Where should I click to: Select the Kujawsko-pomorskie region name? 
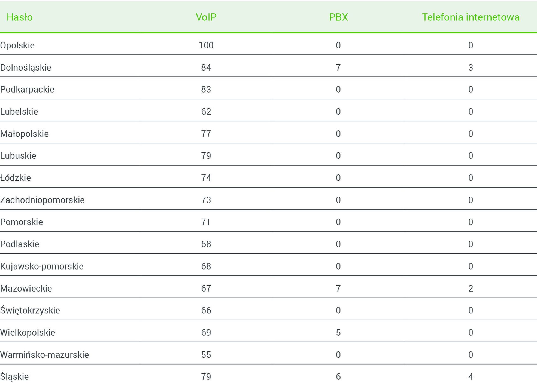[42, 266]
